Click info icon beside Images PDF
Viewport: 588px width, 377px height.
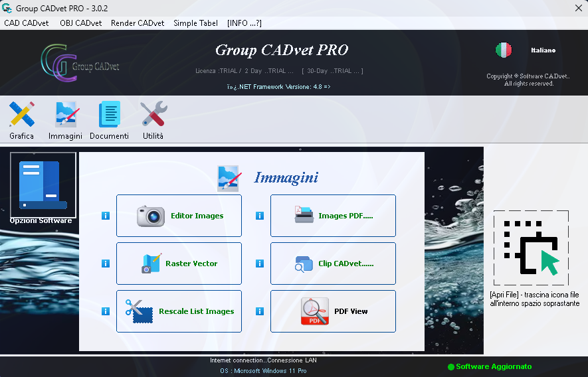pos(260,216)
